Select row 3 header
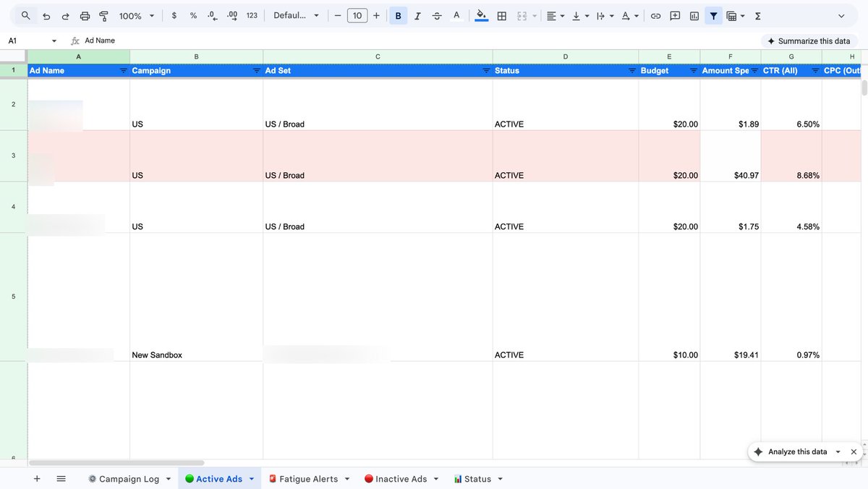The height and width of the screenshot is (489, 868). 13,156
